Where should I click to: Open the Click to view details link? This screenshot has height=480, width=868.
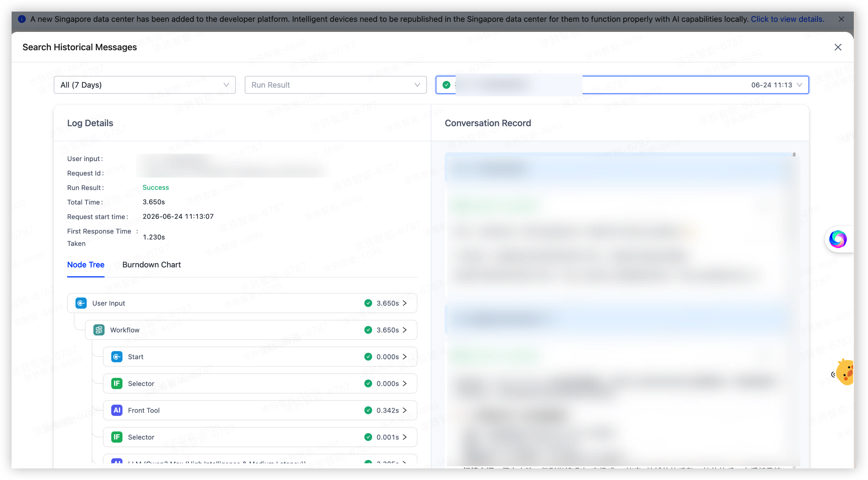click(787, 19)
